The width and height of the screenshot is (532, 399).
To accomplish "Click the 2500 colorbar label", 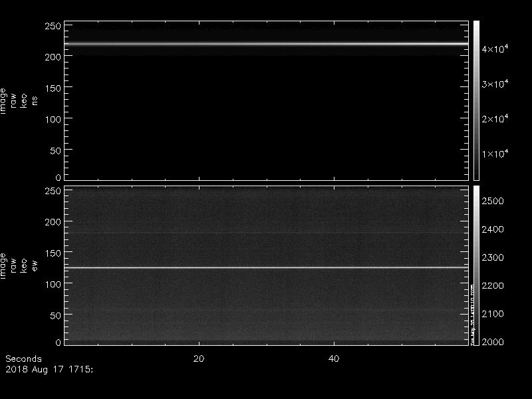I will (x=493, y=201).
